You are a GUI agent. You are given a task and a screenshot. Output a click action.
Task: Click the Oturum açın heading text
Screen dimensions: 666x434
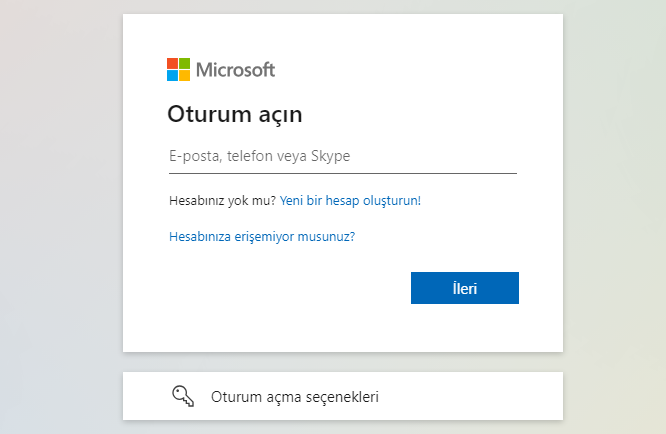click(x=234, y=114)
